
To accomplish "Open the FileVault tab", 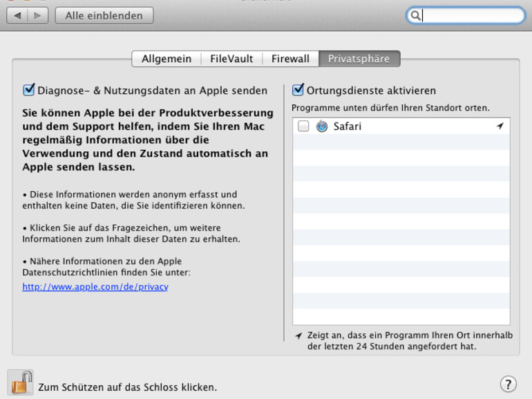I will coord(231,59).
